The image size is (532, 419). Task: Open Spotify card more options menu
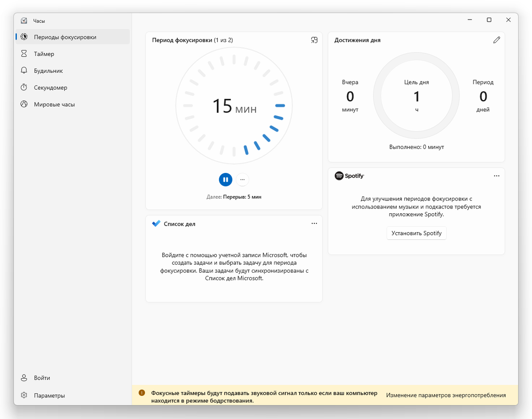pos(497,176)
